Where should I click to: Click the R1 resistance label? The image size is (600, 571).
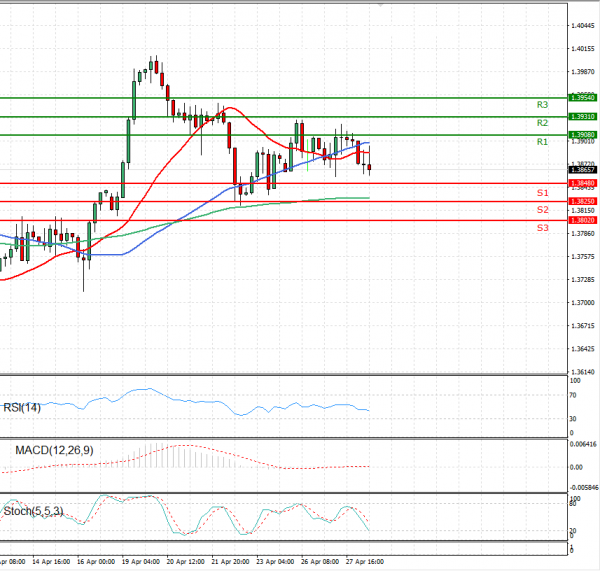(x=542, y=142)
